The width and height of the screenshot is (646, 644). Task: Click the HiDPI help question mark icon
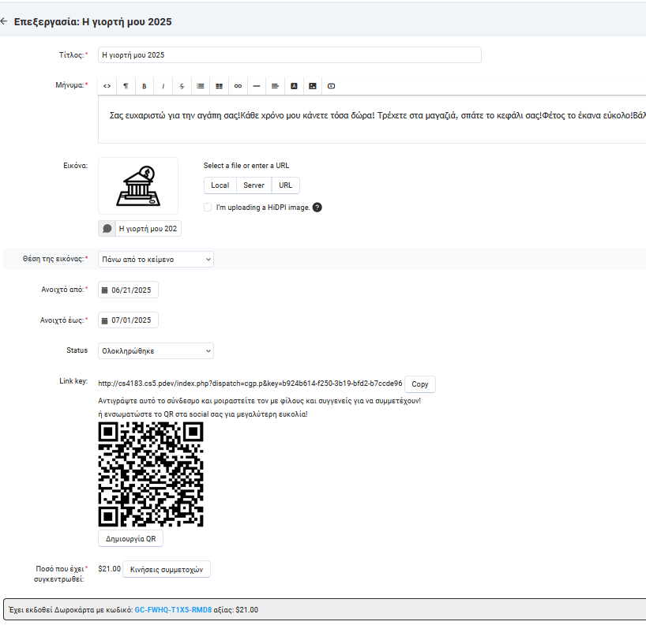click(x=317, y=207)
